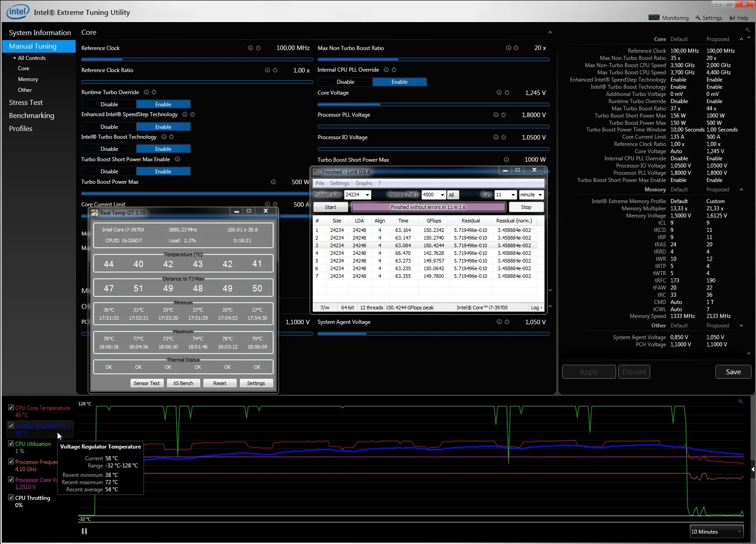Open info for Internal CPU PLL Override

tap(386, 70)
